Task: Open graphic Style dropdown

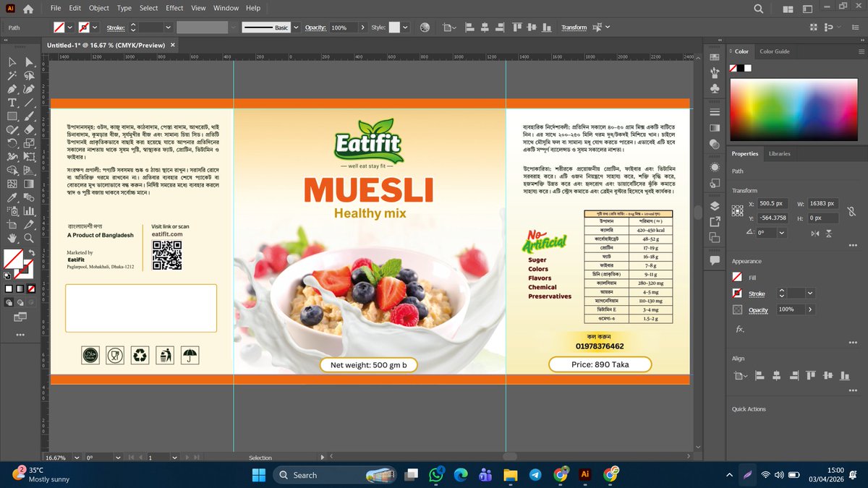Action: tap(406, 27)
